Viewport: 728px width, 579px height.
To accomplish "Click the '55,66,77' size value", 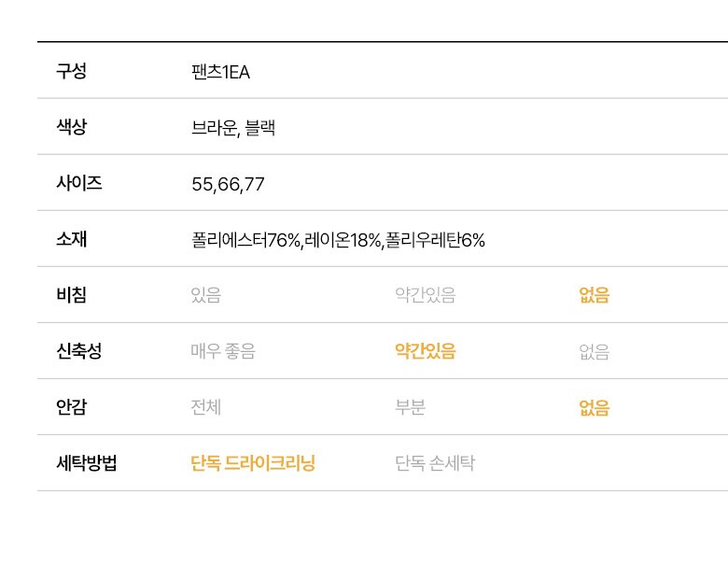I will (x=228, y=184).
